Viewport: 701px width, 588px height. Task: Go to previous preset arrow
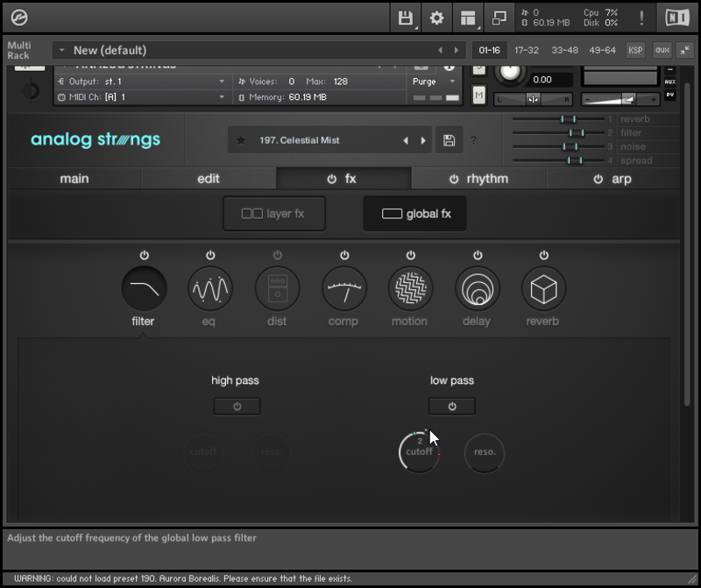point(406,140)
